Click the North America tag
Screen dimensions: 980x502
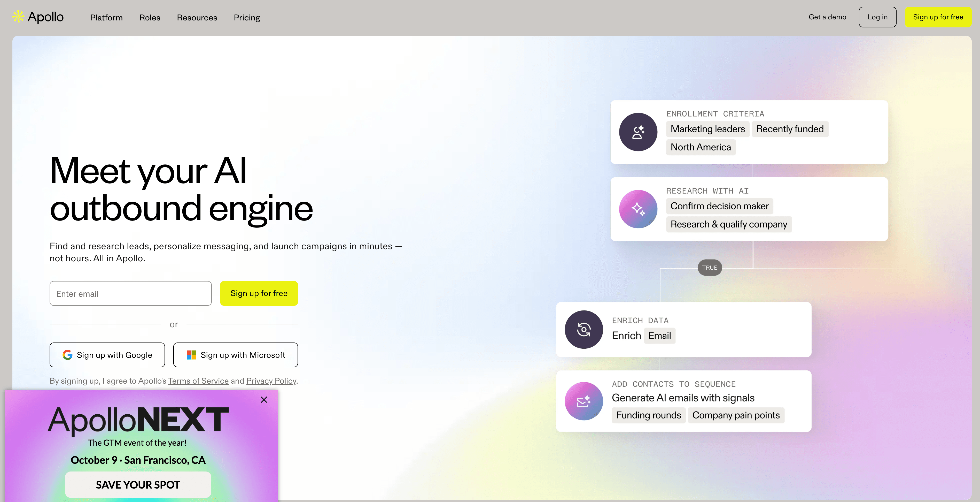pos(701,147)
